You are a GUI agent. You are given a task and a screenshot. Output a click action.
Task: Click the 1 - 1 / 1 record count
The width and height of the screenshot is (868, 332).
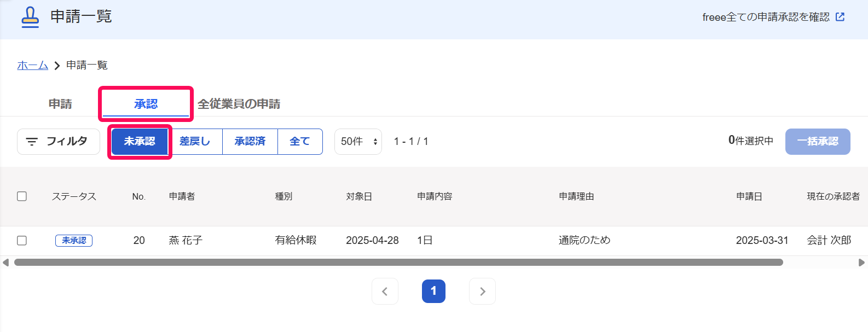(x=411, y=142)
